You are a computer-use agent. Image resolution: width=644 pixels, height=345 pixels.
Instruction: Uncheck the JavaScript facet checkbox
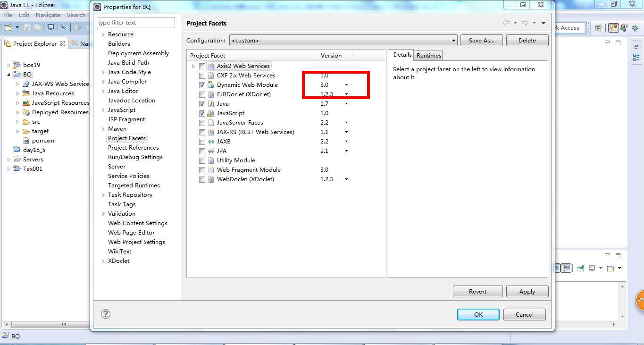pyautogui.click(x=202, y=113)
